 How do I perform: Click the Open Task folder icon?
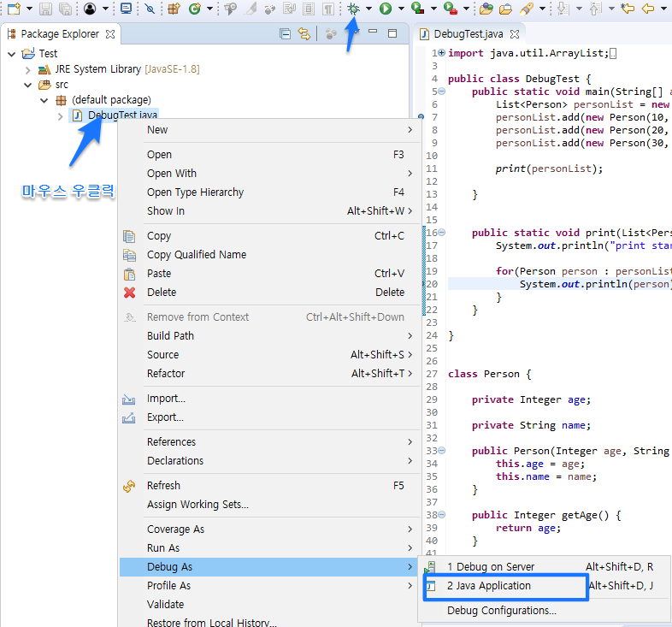click(506, 9)
